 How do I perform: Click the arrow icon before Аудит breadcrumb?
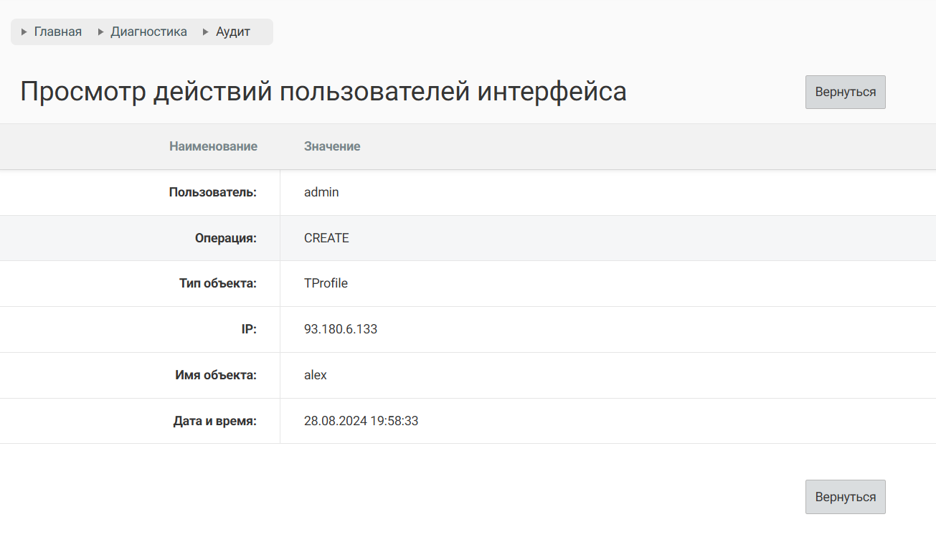206,32
